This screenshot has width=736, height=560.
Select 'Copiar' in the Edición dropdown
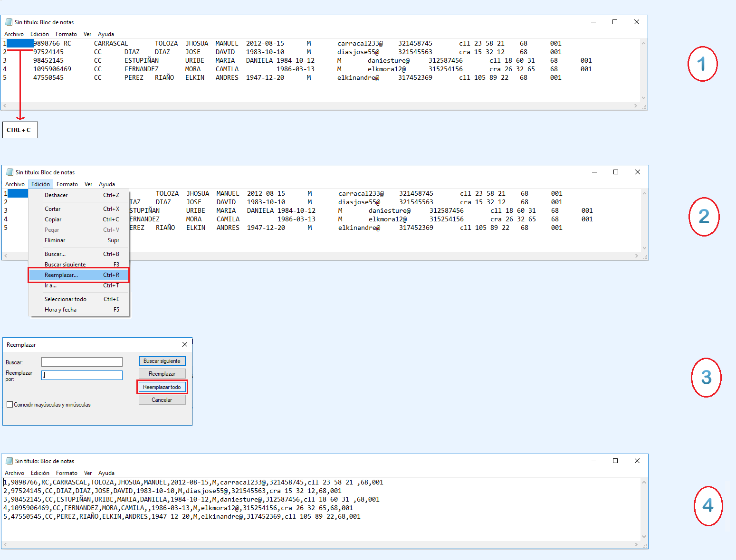[x=53, y=219]
